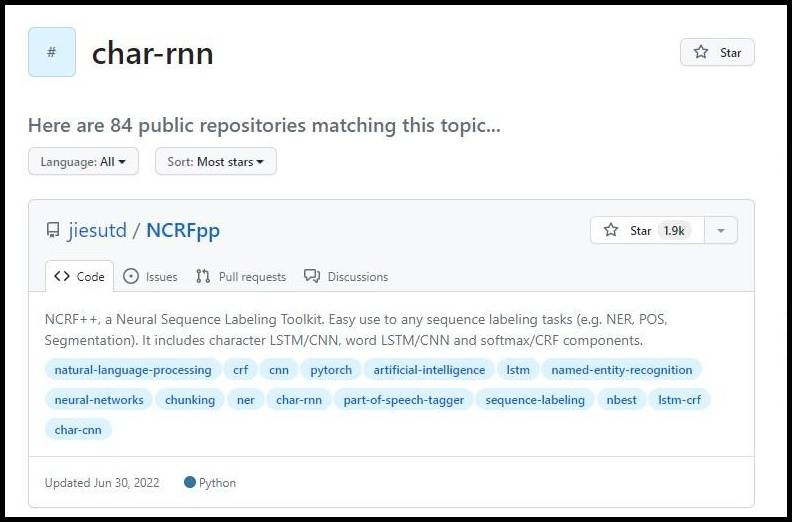
Task: Star the char-rnn topic
Action: pos(717,52)
